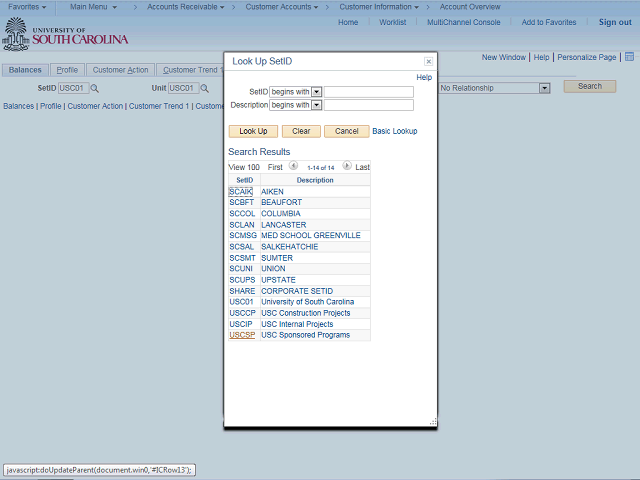
Task: Go to next results page arrow
Action: [x=347, y=166]
